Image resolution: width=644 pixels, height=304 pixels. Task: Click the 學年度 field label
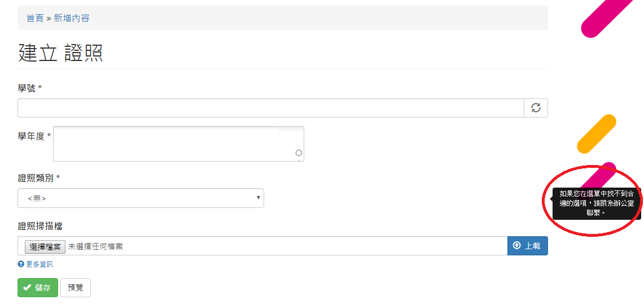pos(31,136)
